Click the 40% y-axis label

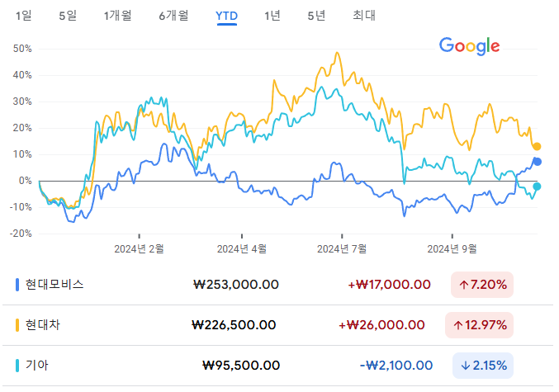(x=22, y=75)
